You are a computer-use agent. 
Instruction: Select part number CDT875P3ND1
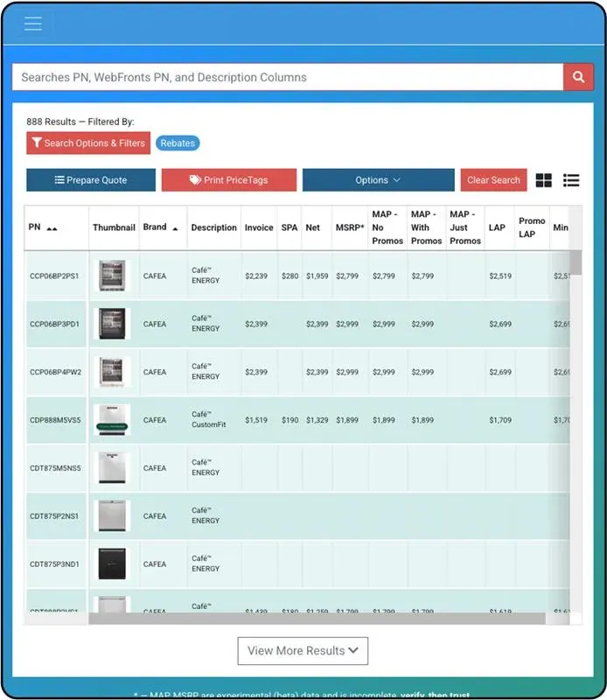(54, 563)
